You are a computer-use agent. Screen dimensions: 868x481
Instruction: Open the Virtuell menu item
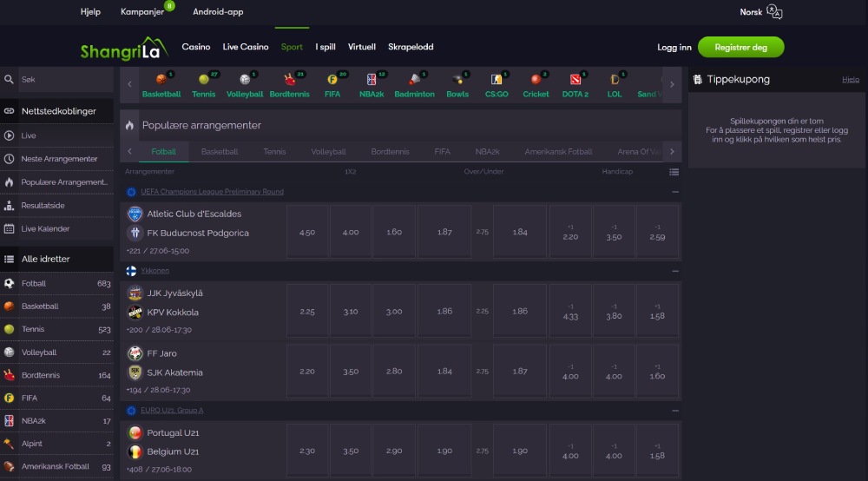[361, 47]
